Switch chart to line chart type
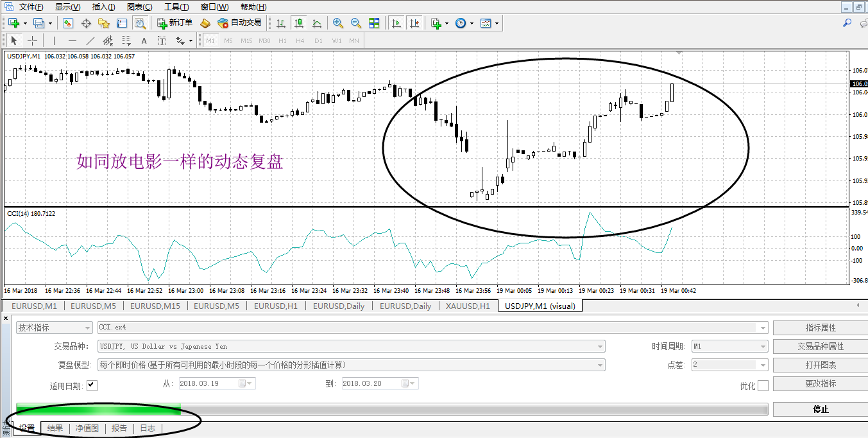Screen dimensions: 868x438 (316, 23)
